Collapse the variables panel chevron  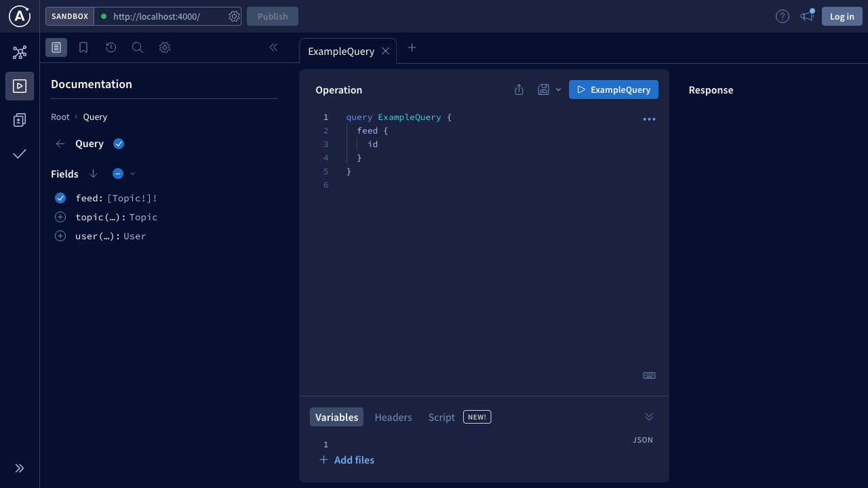(649, 417)
